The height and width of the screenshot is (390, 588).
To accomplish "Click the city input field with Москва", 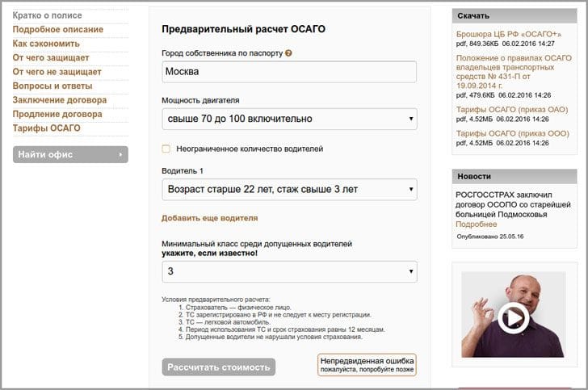I will [289, 72].
